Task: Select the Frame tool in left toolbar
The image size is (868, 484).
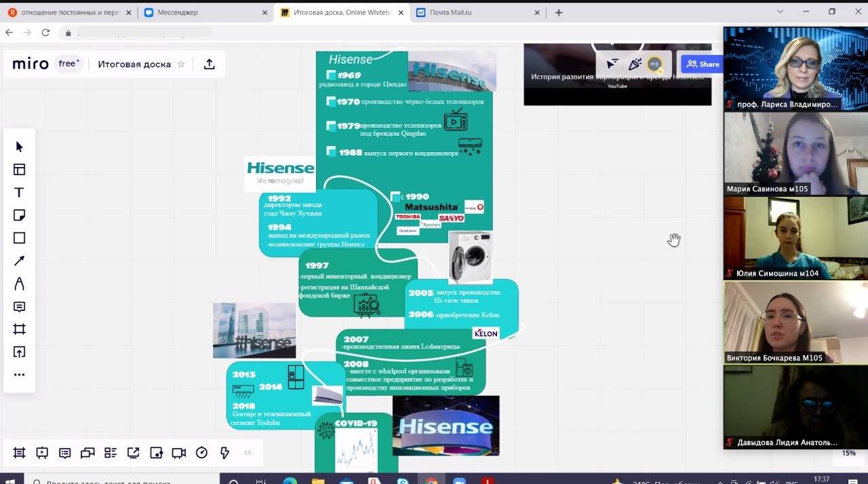Action: pyautogui.click(x=19, y=329)
